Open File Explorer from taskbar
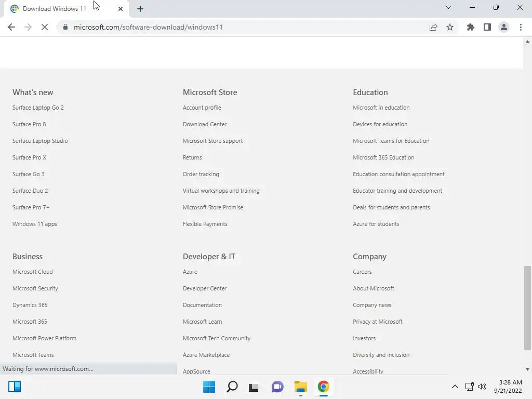The height and width of the screenshot is (399, 532). click(301, 387)
